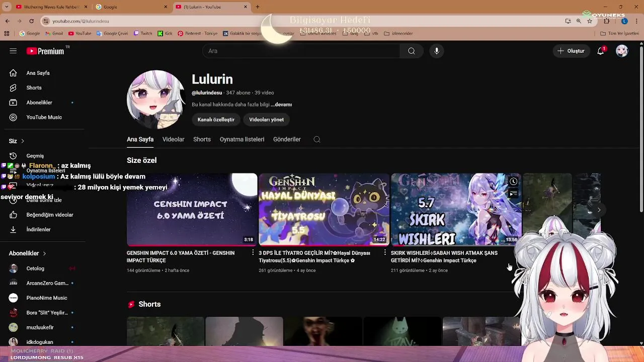Open options menu for Tiyatro video

(384, 253)
